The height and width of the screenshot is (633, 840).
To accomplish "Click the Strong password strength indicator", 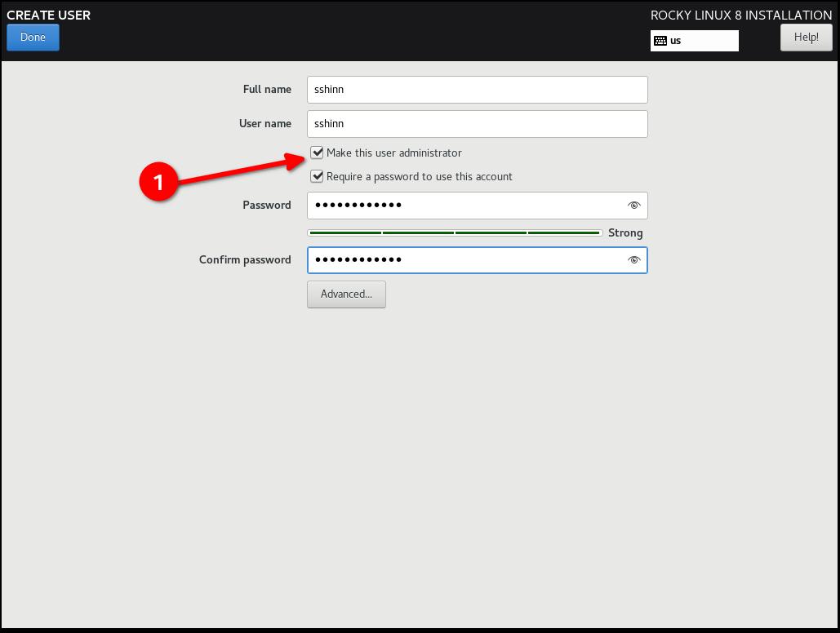I will [625, 232].
